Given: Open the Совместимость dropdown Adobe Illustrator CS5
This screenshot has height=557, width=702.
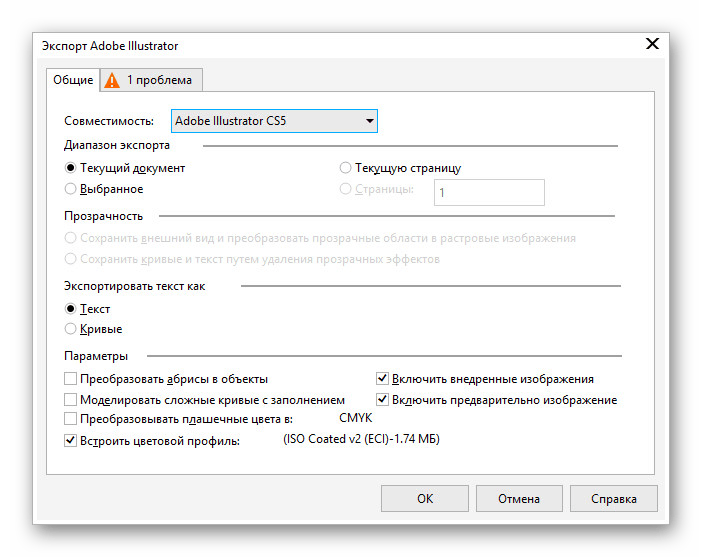Looking at the screenshot, I should [274, 121].
